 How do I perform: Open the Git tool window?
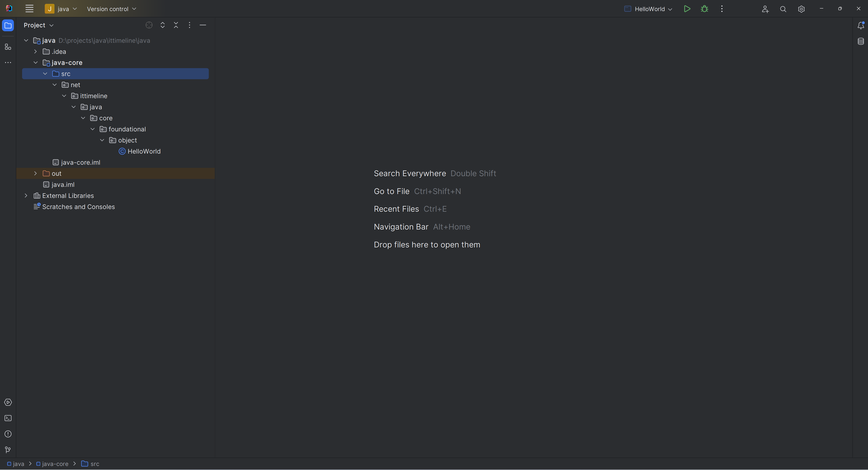(x=8, y=450)
